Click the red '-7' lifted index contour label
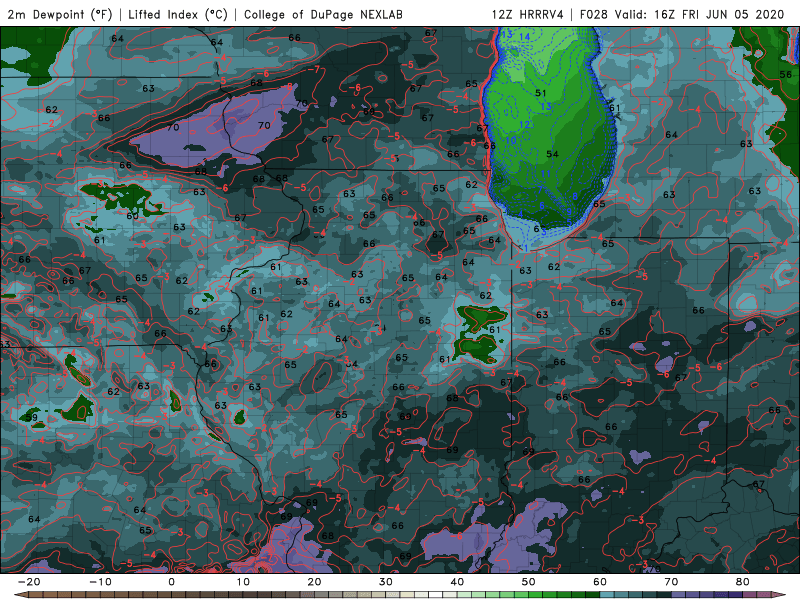This screenshot has height=600, width=800. point(314,69)
